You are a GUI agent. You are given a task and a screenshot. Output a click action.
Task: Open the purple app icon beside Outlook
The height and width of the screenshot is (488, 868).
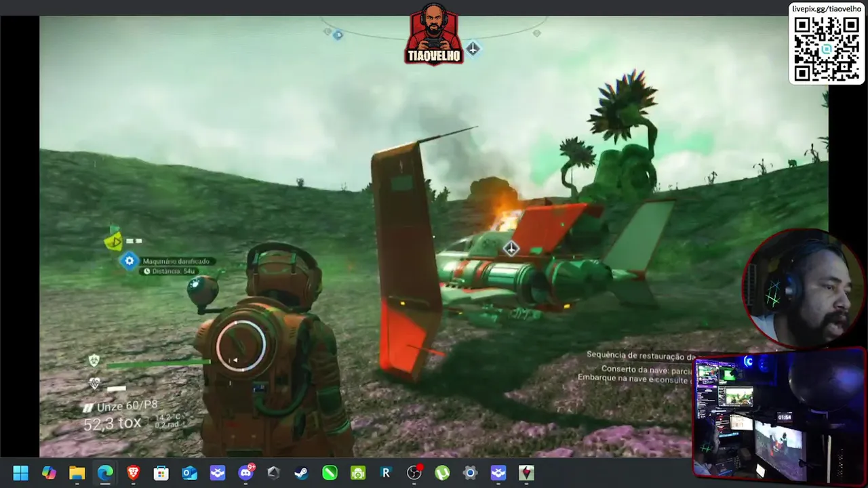218,473
